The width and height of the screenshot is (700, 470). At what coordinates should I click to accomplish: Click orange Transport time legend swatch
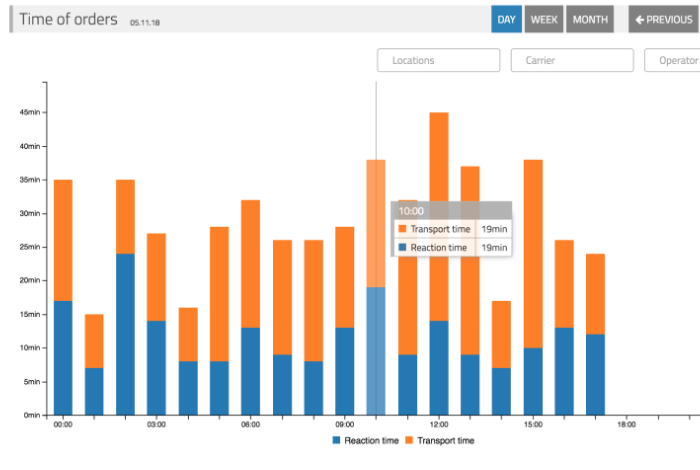[409, 440]
